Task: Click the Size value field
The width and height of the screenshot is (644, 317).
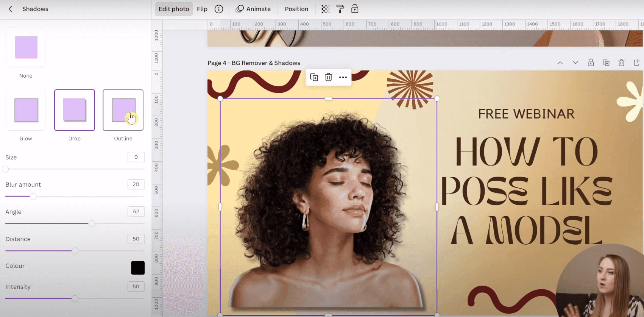Action: coord(136,157)
